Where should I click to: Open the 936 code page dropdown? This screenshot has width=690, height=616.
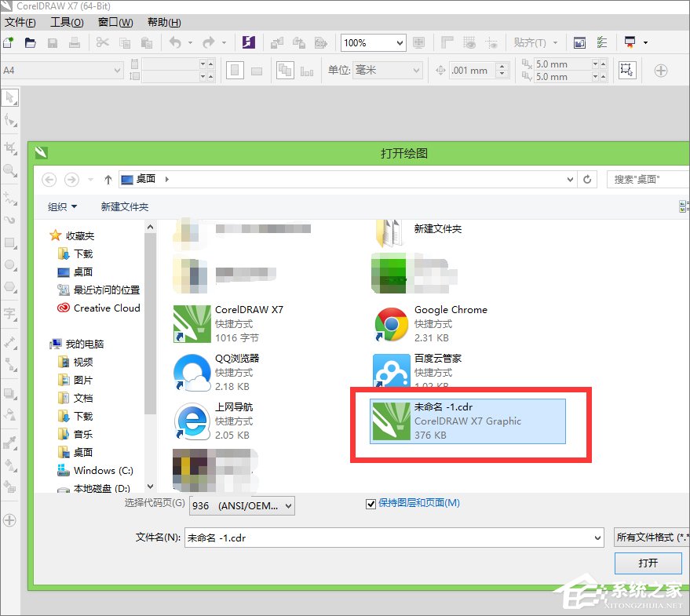coord(287,506)
